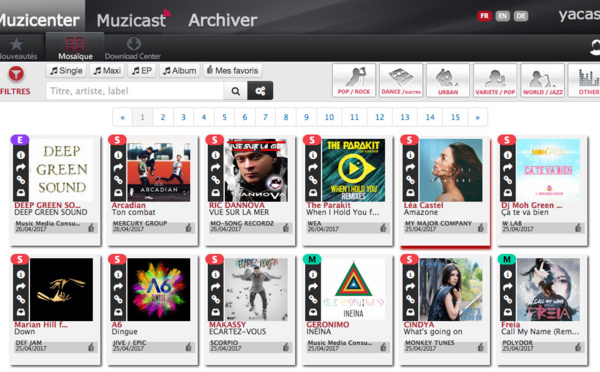Share the Geronimo Ineïna release
The image size is (600, 372).
pos(313,287)
